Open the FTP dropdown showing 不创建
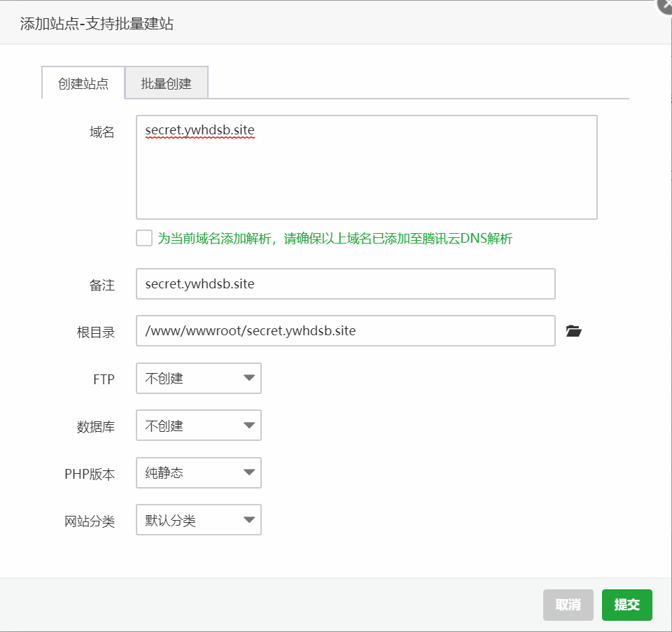The image size is (672, 632). click(198, 379)
